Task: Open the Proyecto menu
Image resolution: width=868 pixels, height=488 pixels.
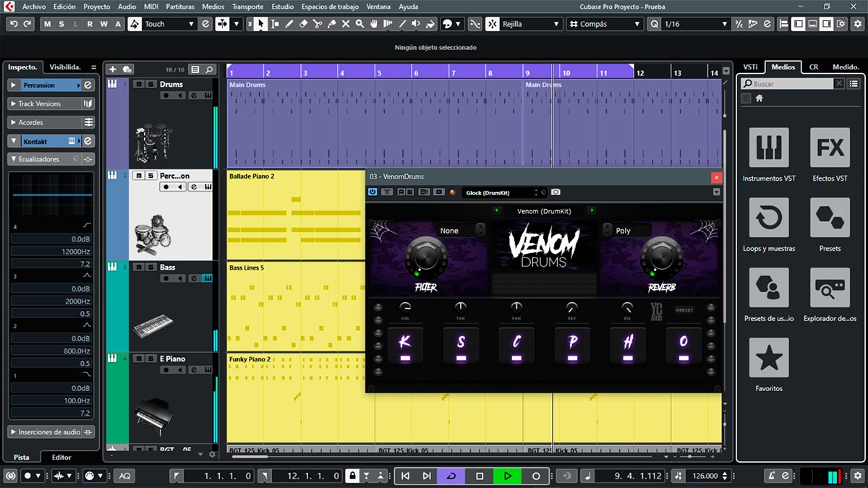Action: click(x=97, y=7)
